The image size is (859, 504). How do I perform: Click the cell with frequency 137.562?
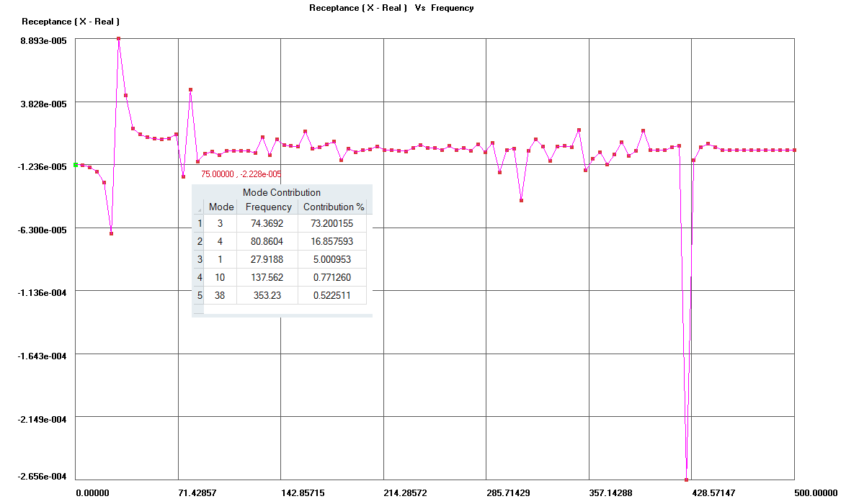click(x=268, y=277)
